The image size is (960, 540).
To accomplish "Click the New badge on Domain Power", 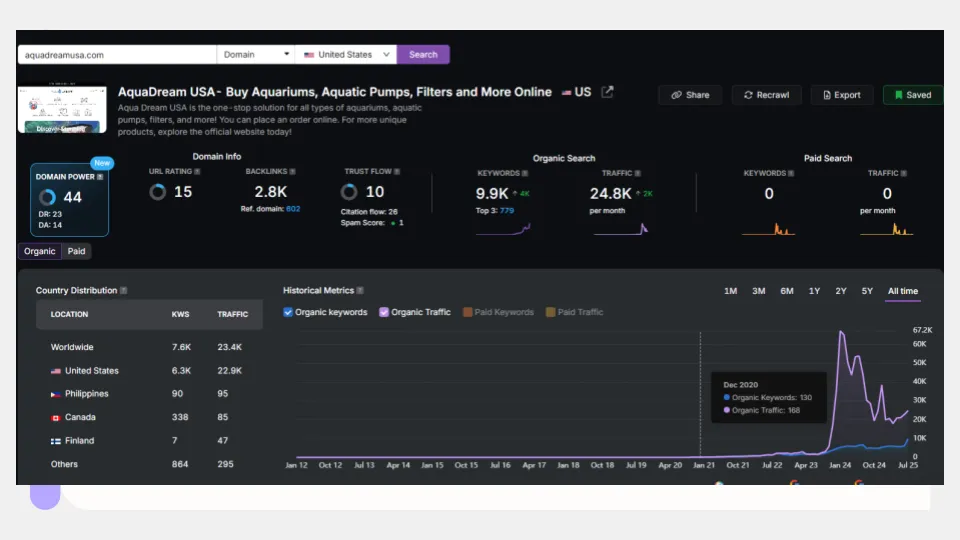I will [102, 163].
